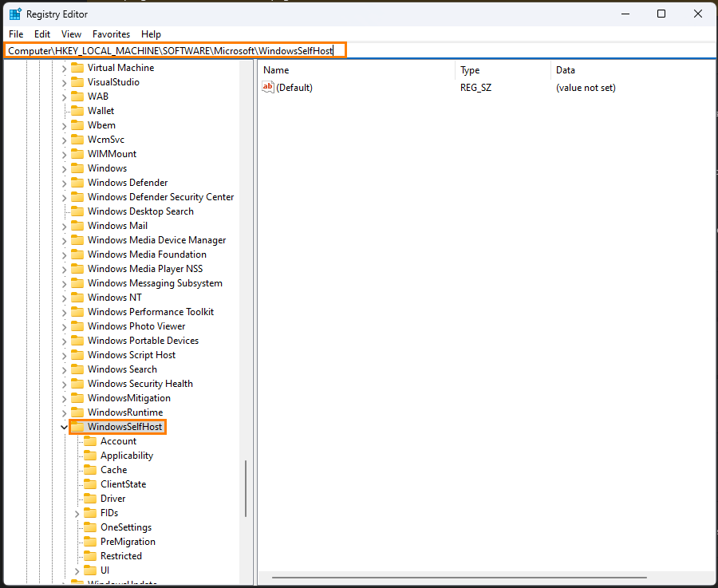The image size is (718, 588).
Task: Expand the FIDs subkey
Action: tap(77, 514)
